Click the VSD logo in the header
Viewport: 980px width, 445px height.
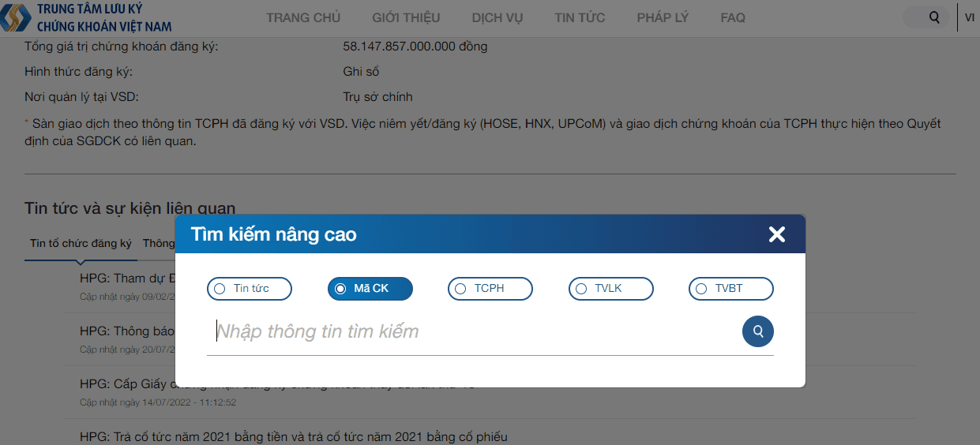[87, 17]
